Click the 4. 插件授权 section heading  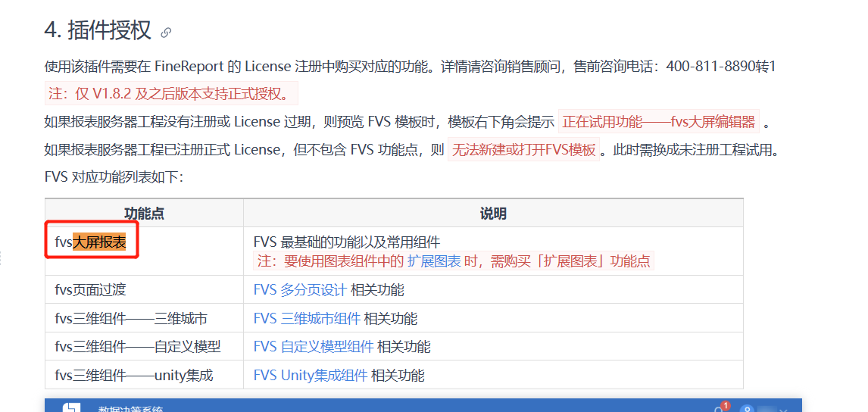pos(98,31)
